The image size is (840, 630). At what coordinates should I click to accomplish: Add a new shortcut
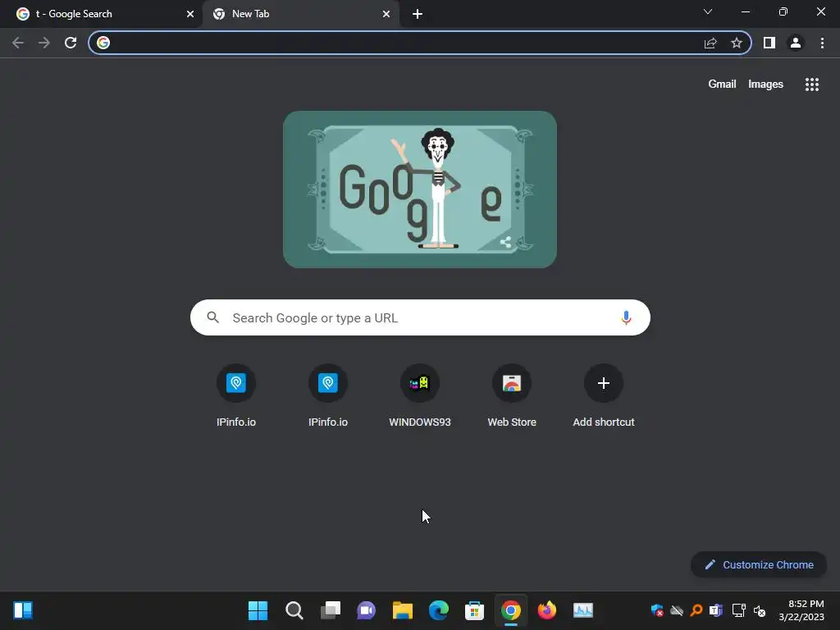tap(604, 396)
